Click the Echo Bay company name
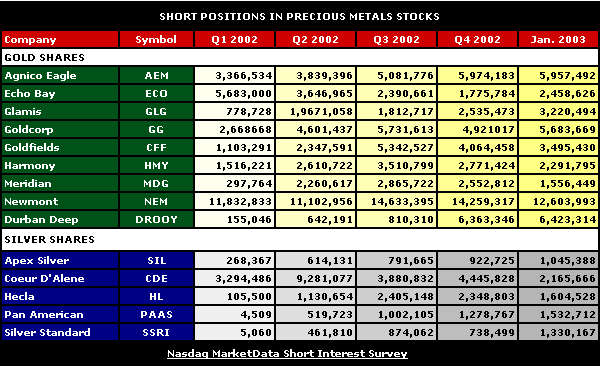 point(30,93)
